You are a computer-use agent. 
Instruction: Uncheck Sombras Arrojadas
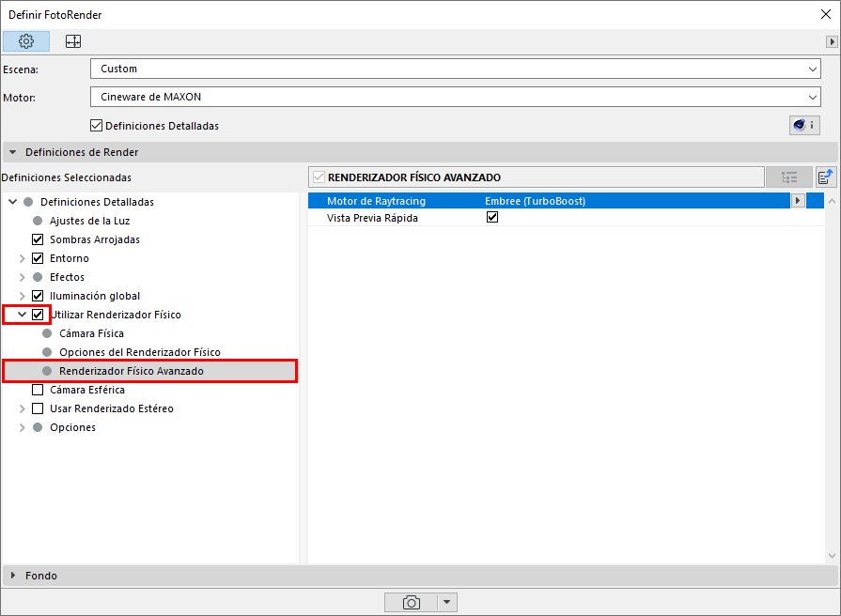[38, 239]
